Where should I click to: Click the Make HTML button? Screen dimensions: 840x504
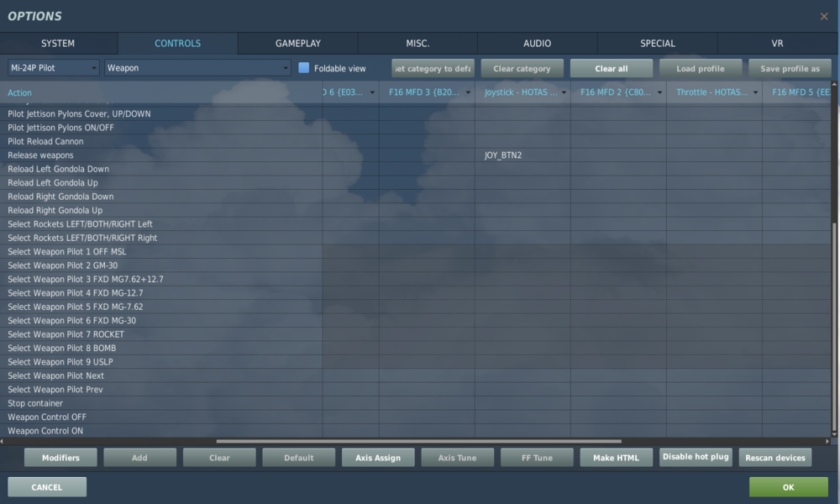616,458
